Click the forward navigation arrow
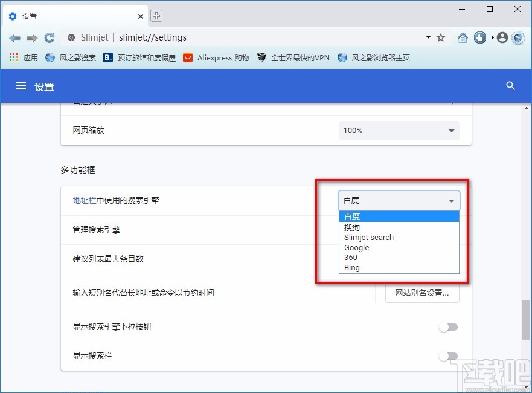This screenshot has height=393, width=532. coord(32,37)
